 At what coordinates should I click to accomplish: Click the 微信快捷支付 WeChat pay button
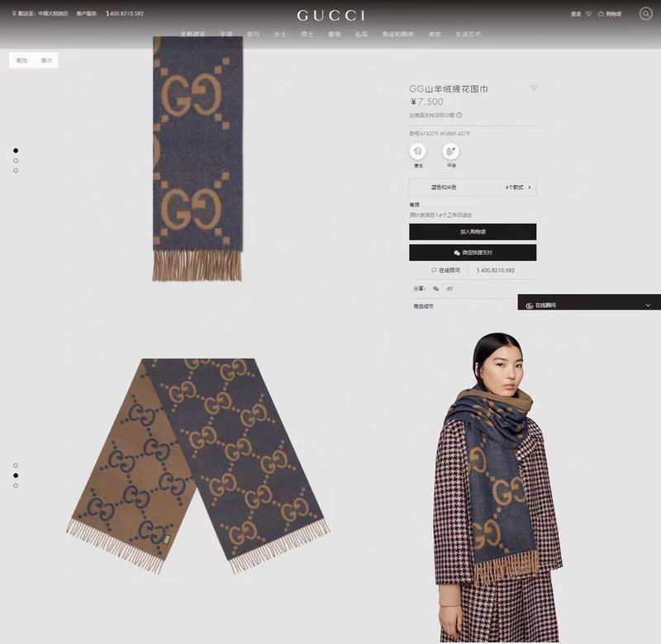473,253
